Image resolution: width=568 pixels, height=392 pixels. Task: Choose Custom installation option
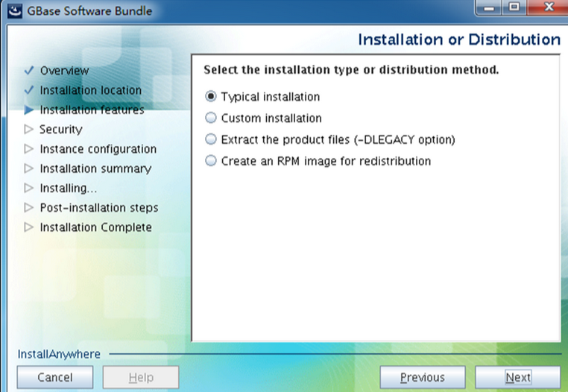(210, 118)
